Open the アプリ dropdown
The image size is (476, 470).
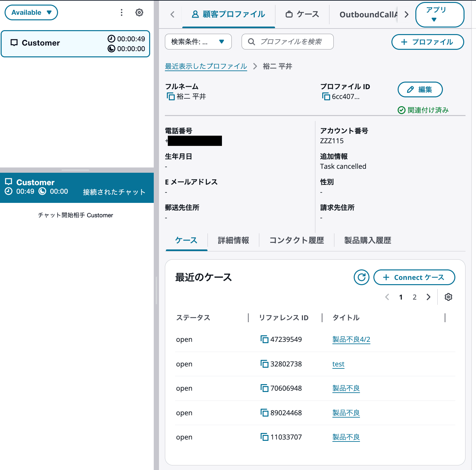[440, 14]
